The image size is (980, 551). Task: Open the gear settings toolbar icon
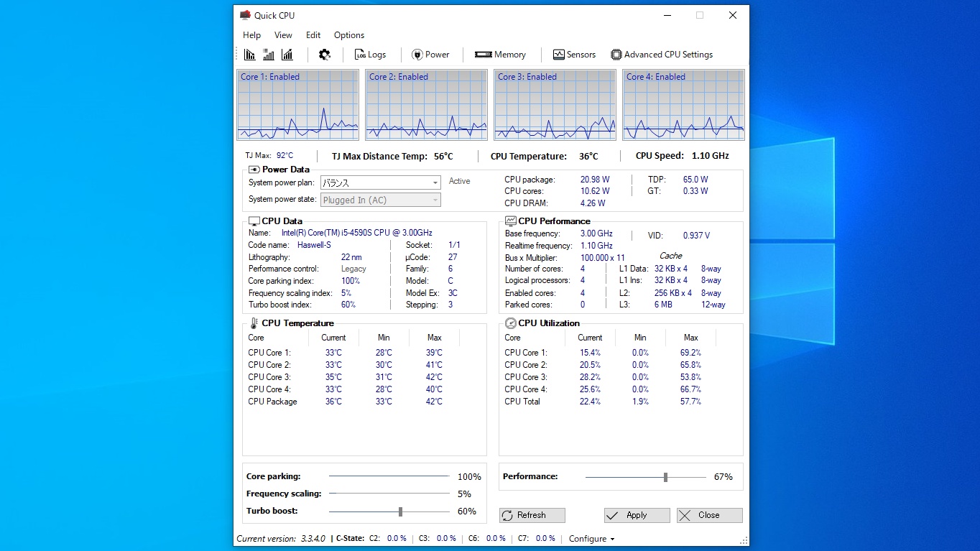coord(325,55)
